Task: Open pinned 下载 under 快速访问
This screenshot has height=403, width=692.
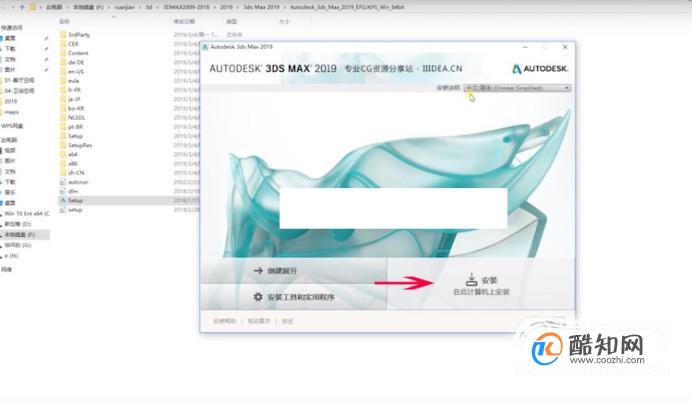Action: pos(10,49)
